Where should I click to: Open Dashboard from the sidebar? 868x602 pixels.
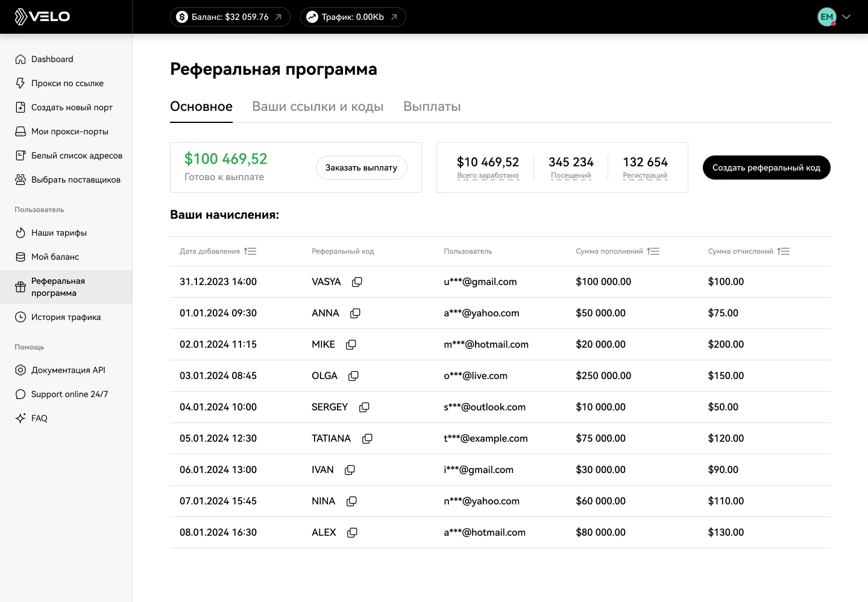pyautogui.click(x=66, y=59)
